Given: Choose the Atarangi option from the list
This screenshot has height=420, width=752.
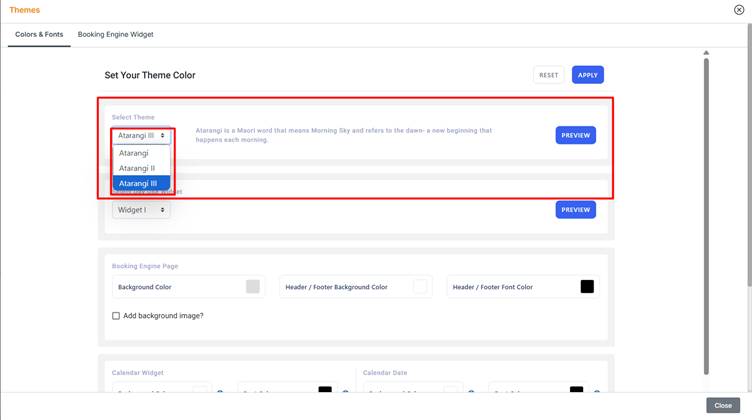Looking at the screenshot, I should (134, 153).
